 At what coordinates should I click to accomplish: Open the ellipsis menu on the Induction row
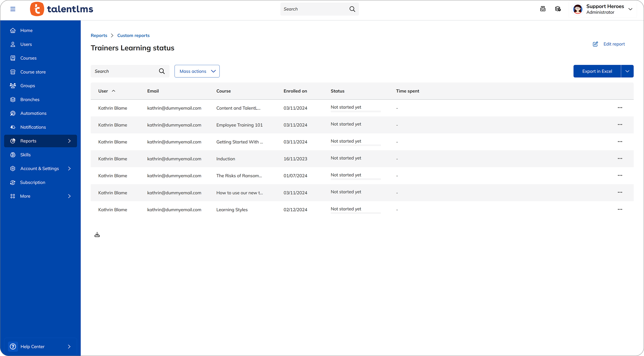click(x=620, y=158)
